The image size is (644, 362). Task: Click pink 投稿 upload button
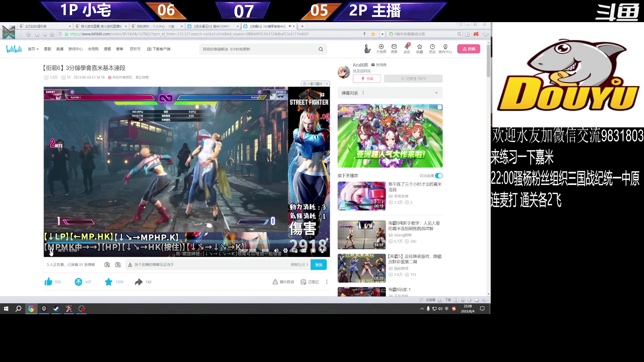click(469, 49)
